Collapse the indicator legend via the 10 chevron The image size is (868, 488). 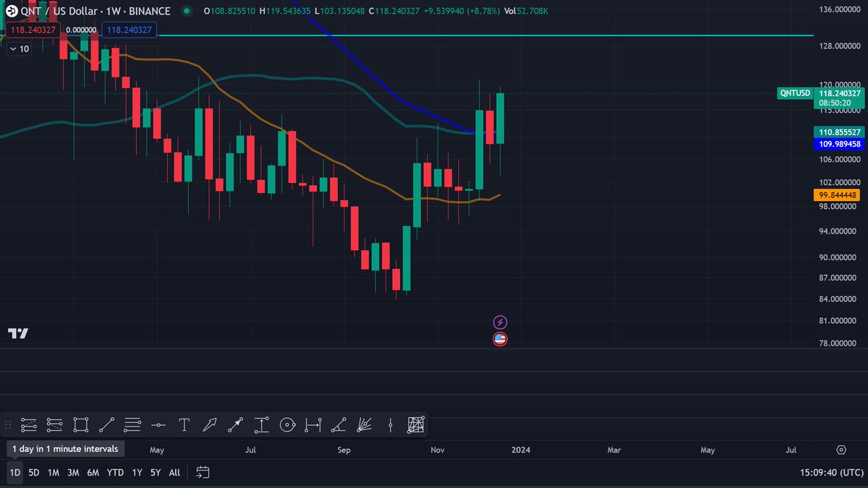tap(18, 48)
